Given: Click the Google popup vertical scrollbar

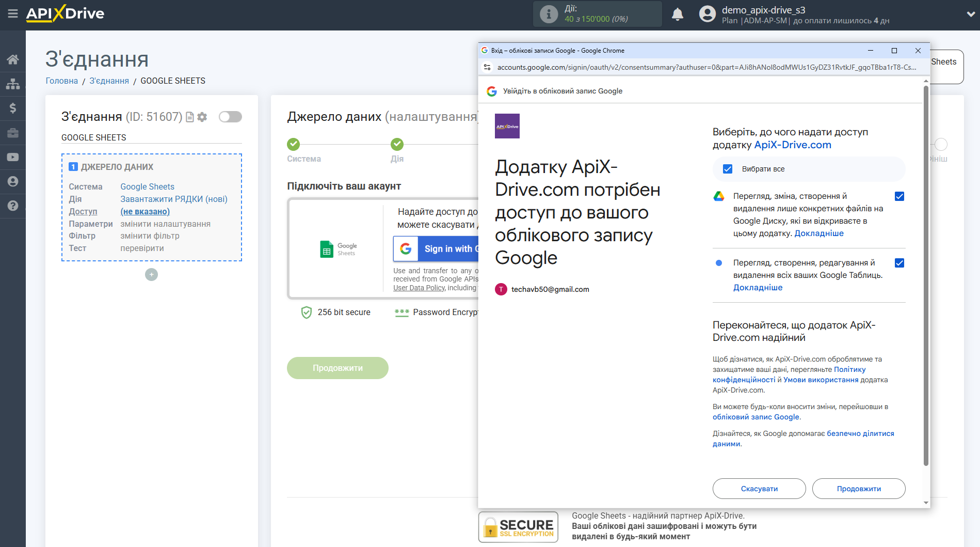Looking at the screenshot, I should click(x=926, y=275).
